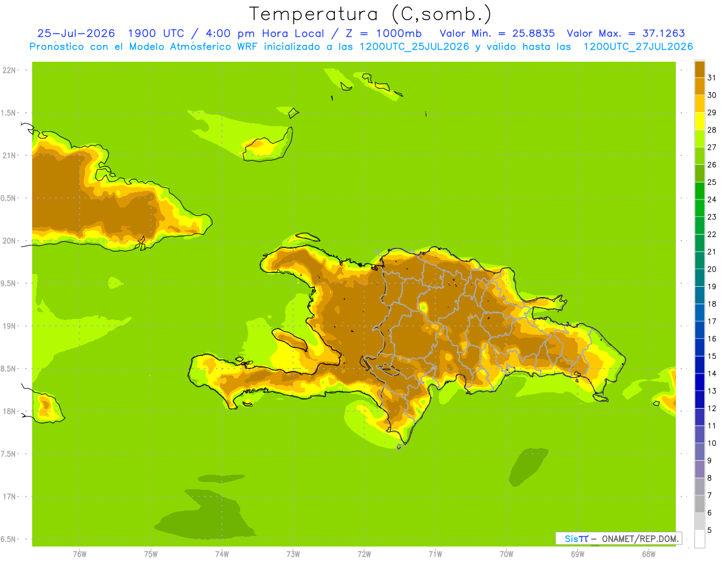Click the '25' colorbar label
The height and width of the screenshot is (562, 728).
[712, 182]
